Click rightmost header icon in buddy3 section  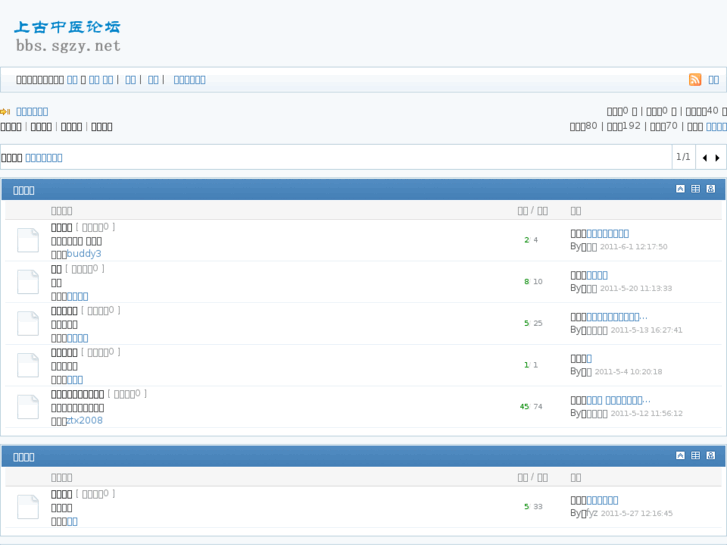pyautogui.click(x=711, y=189)
